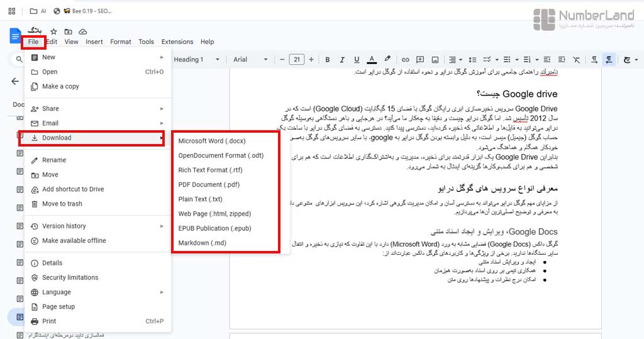This screenshot has height=339, width=644.
Task: Click the font size field showing 21
Action: (297, 60)
